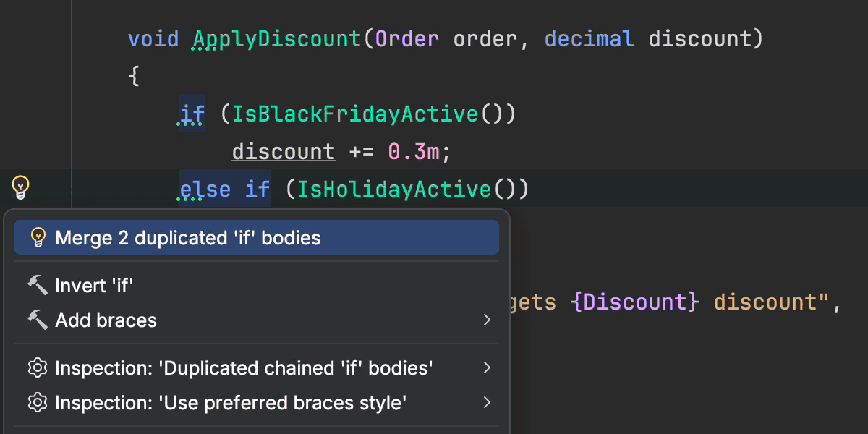Click the hammer icon beside Add braces
The height and width of the screenshot is (434, 868).
tap(38, 320)
